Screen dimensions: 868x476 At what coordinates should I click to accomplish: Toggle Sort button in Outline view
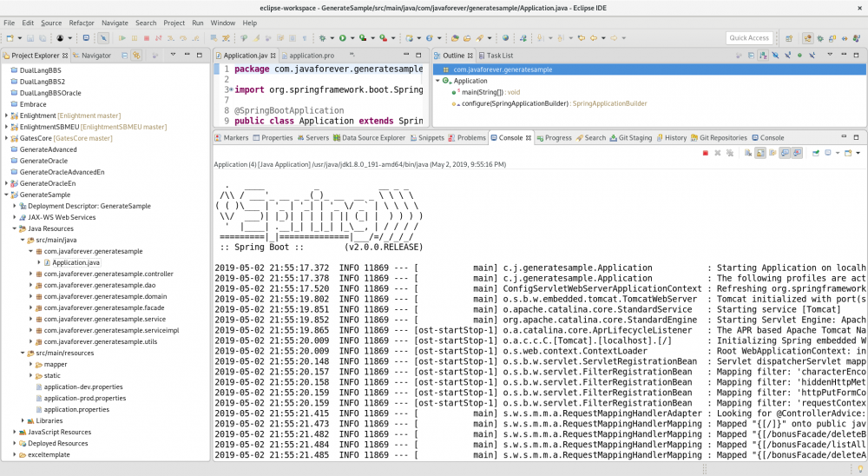click(763, 56)
